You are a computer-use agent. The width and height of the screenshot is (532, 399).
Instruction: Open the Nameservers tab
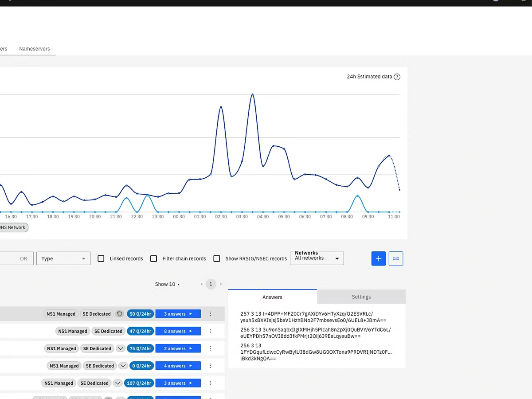tap(35, 49)
